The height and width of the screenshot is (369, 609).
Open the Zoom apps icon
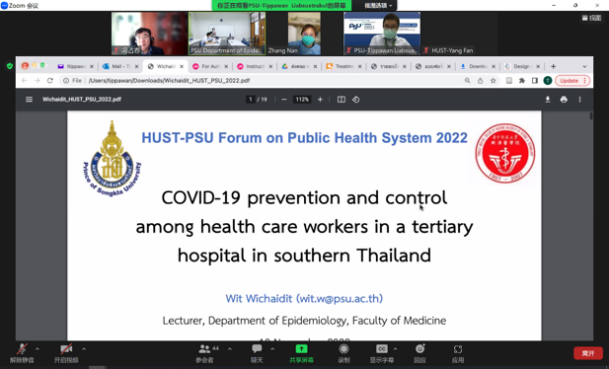point(458,349)
